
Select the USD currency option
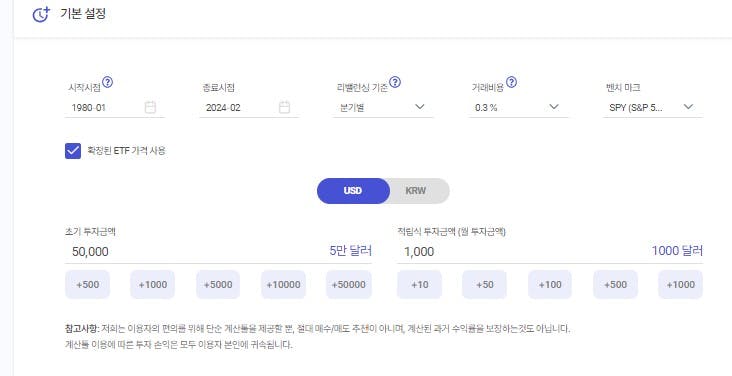pos(353,191)
